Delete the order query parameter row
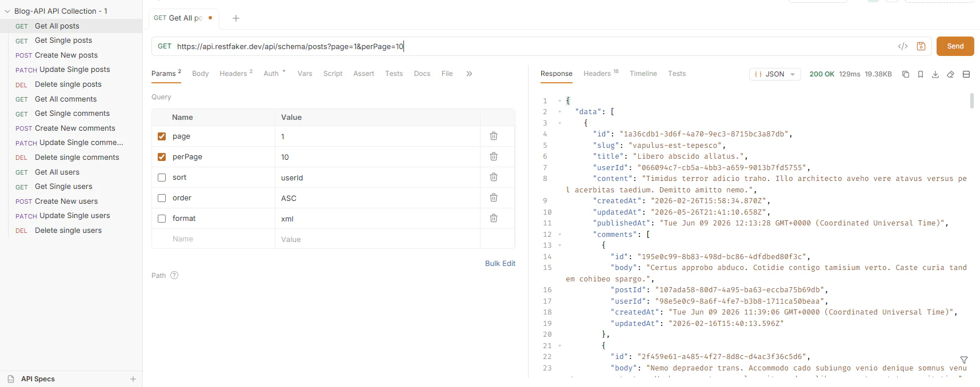980x387 pixels. coord(494,197)
